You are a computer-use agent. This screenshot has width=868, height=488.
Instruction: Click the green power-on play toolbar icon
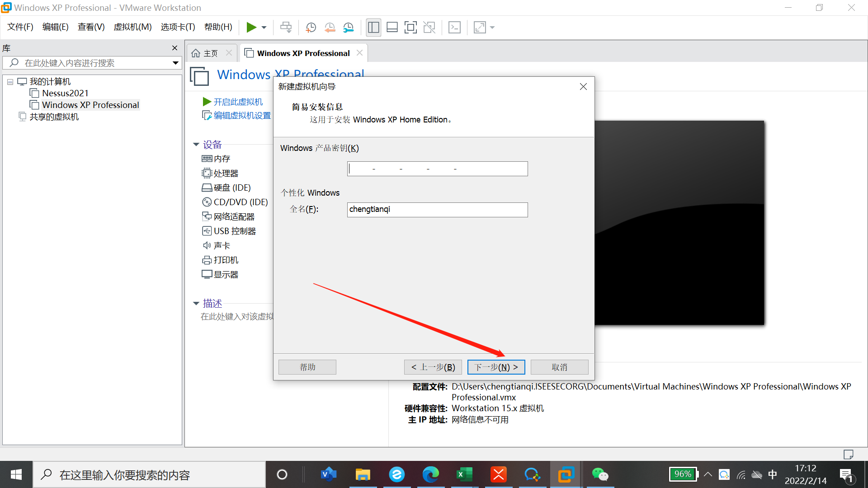(251, 28)
